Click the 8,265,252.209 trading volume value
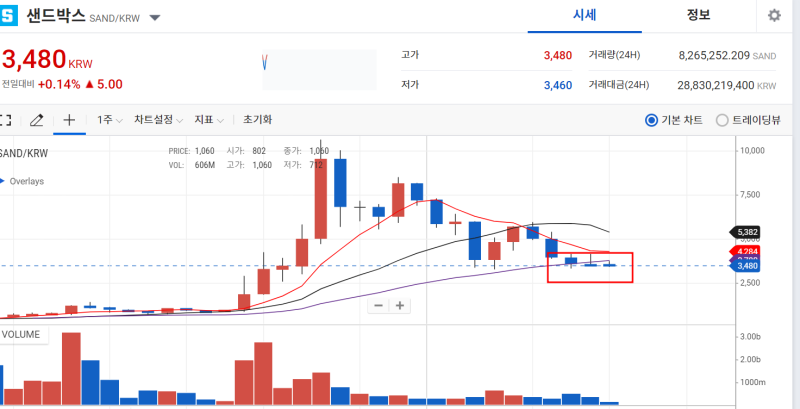Viewport: 800px width, 409px height. pyautogui.click(x=714, y=56)
